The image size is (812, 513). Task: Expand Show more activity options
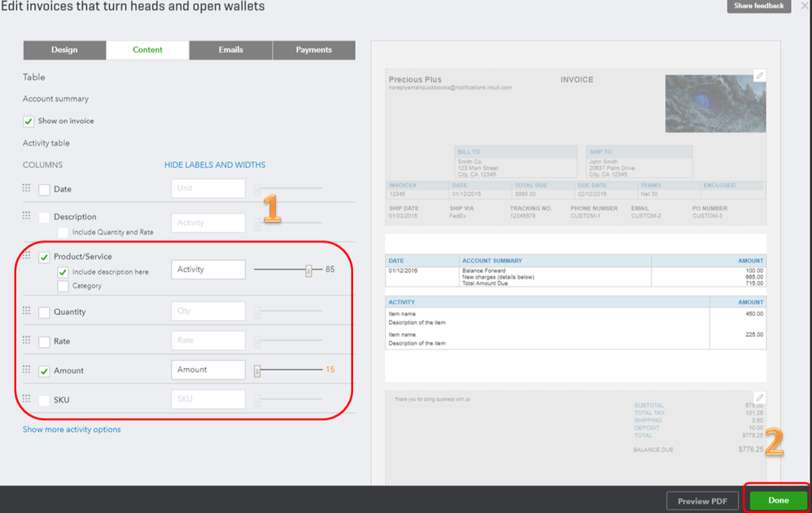72,429
